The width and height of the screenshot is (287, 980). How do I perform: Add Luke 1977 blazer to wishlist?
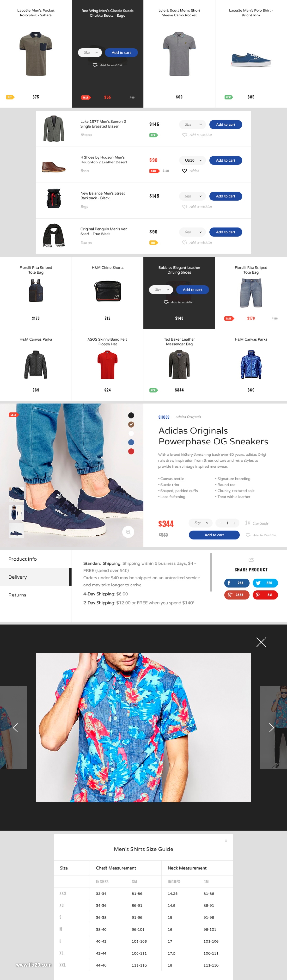pos(197,135)
